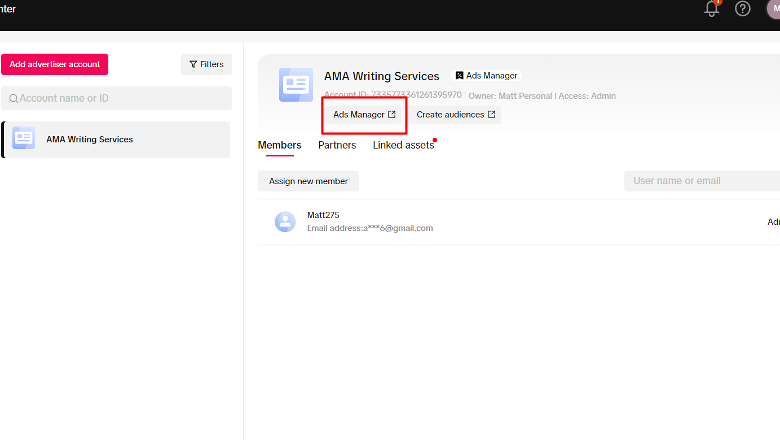Open the help question mark icon
780x440 pixels.
(x=743, y=8)
